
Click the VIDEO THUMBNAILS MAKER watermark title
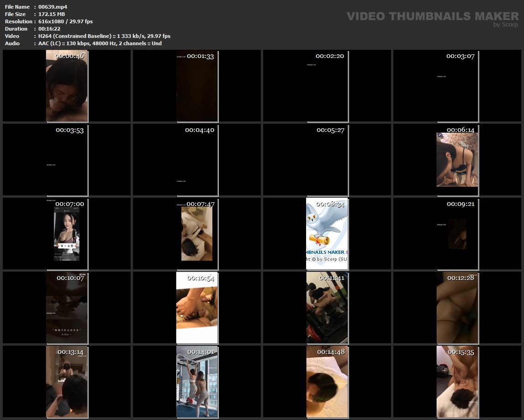432,16
